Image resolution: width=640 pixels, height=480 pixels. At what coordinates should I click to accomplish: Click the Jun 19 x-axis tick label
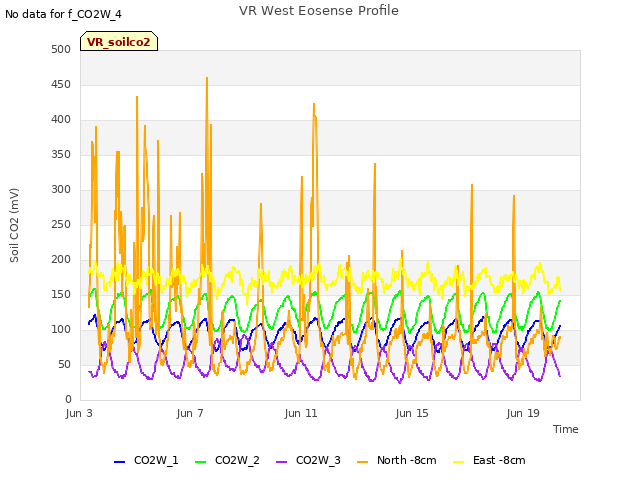[523, 413]
